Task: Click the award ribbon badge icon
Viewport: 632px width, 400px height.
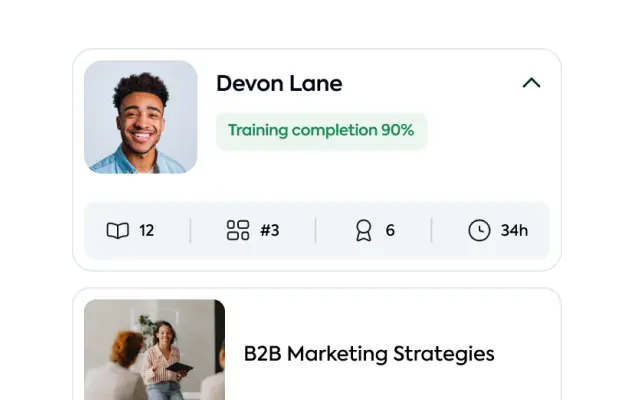Action: (364, 230)
